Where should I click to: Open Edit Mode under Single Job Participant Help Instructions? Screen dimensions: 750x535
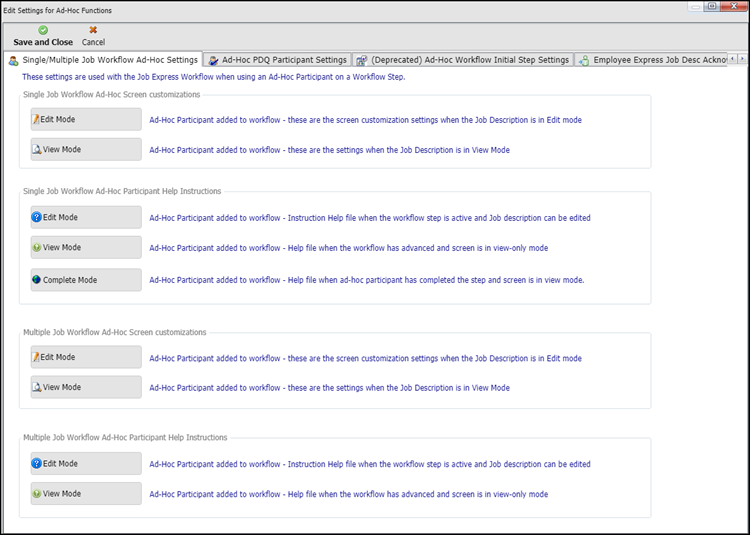coord(86,217)
